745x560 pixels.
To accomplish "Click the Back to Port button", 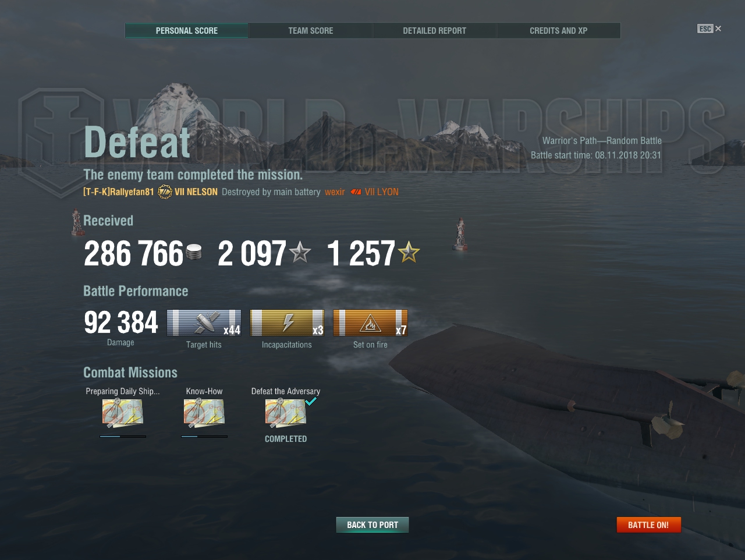I will [372, 524].
